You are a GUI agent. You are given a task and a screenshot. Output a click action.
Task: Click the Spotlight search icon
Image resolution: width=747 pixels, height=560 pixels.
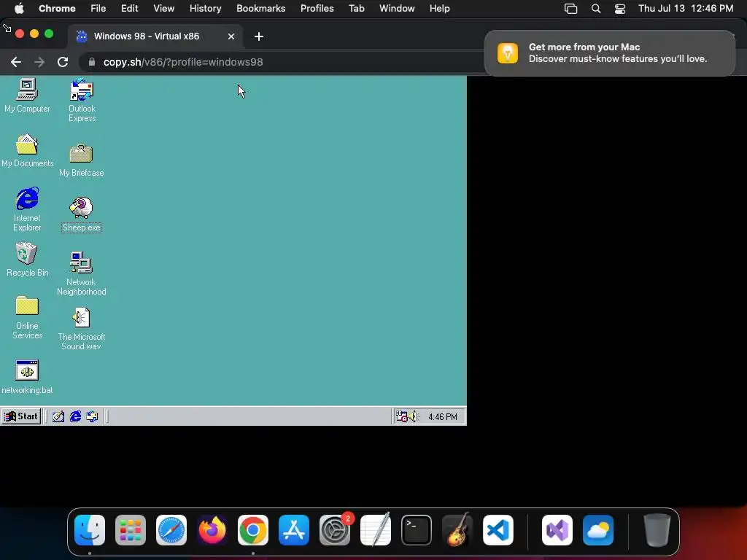[x=595, y=9]
